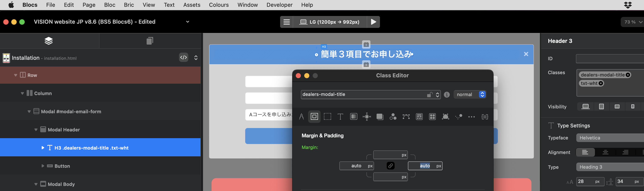This screenshot has width=644, height=191.
Task: Click the preview play button
Action: click(x=373, y=22)
